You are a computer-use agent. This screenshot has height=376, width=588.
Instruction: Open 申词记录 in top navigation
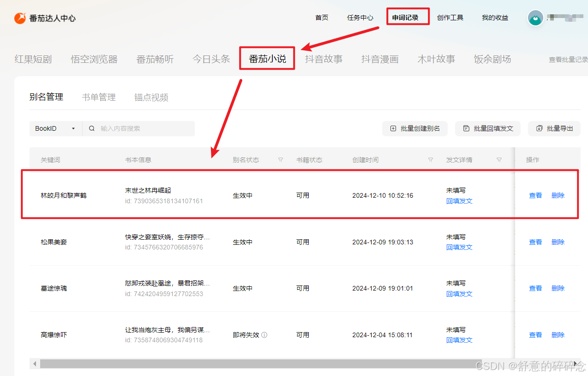tap(405, 18)
